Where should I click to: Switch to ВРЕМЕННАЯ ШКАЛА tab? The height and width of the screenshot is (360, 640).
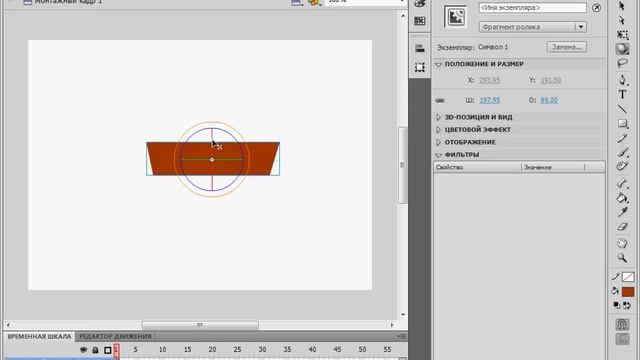click(39, 336)
